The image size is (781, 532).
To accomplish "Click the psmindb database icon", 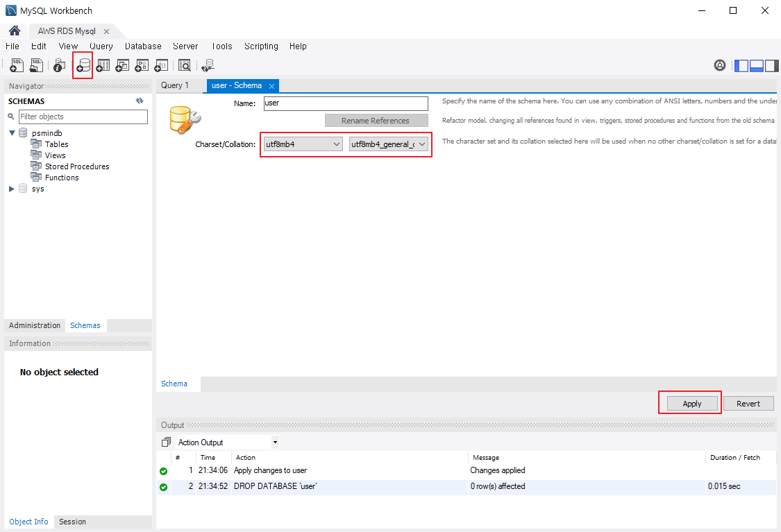I will [x=23, y=133].
